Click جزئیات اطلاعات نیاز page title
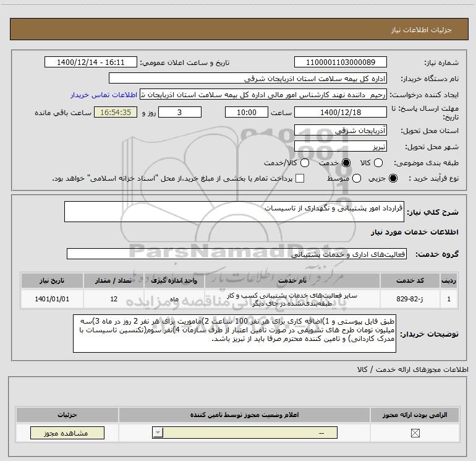This screenshot has height=461, width=476. coord(421,30)
